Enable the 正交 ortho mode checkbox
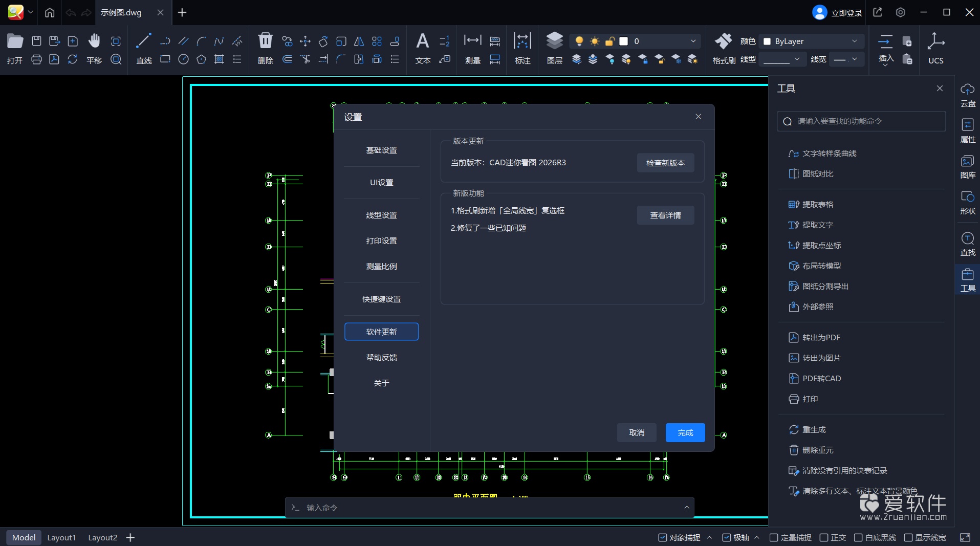This screenshot has width=980, height=546. tap(824, 537)
